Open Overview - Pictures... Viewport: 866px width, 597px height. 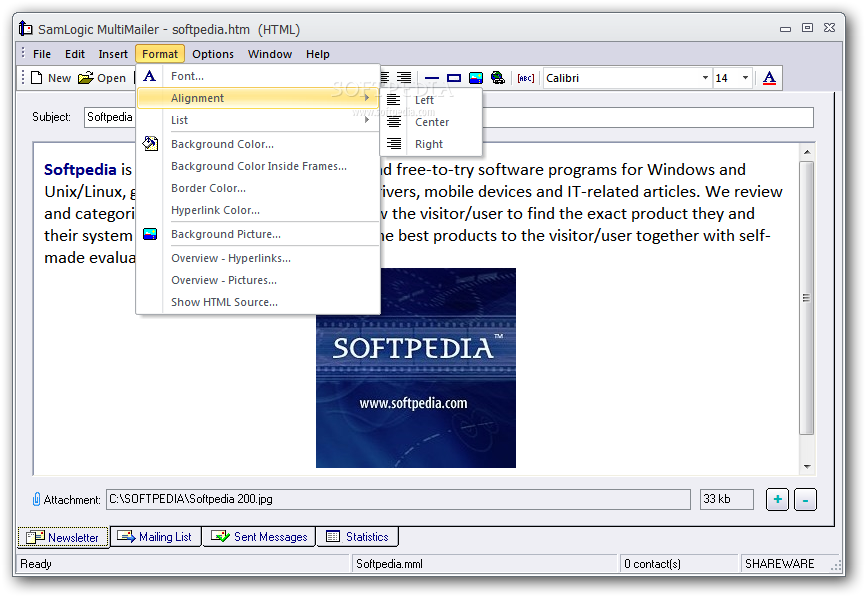(x=258, y=280)
